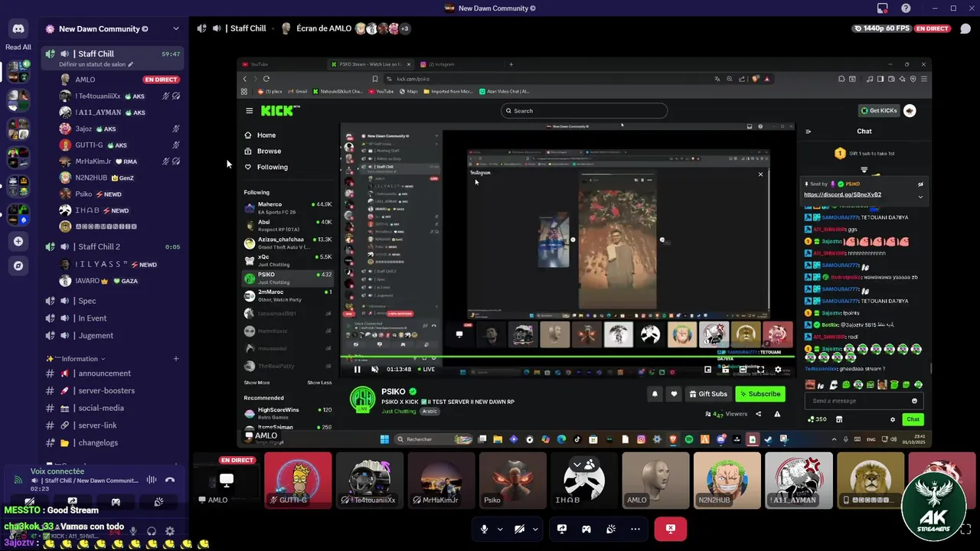Click the Kick logo

[278, 111]
